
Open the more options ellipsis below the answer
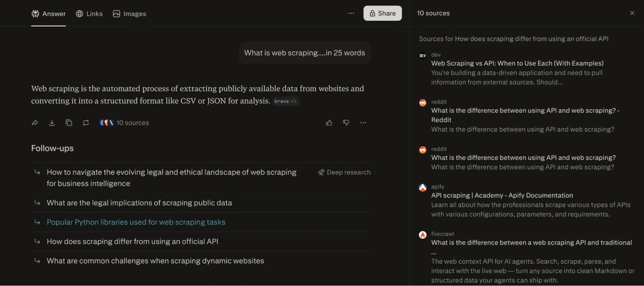pos(363,123)
